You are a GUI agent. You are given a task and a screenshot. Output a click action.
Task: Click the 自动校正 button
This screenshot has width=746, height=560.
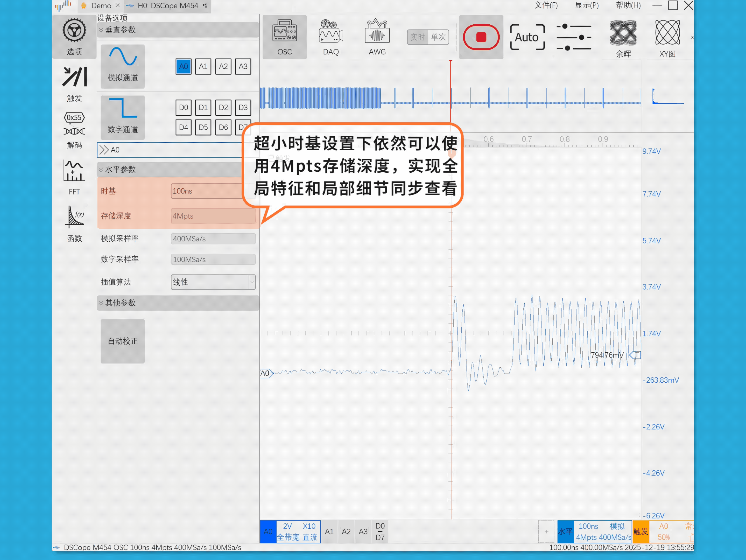point(122,341)
